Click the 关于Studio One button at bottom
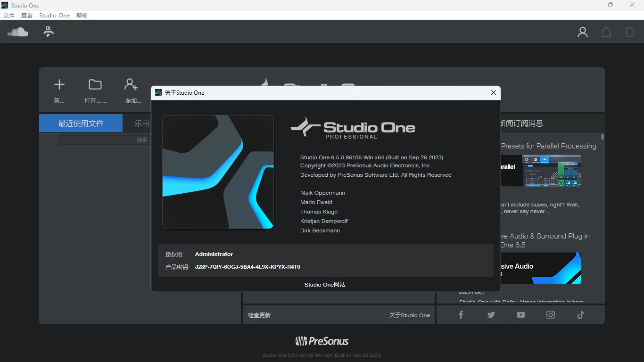Screen dimensions: 644x362 pos(410,315)
